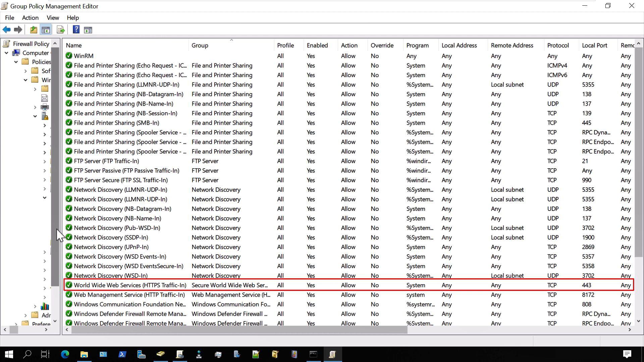Click the blue Back arrow toolbar icon
This screenshot has height=362, width=644.
pos(6,30)
